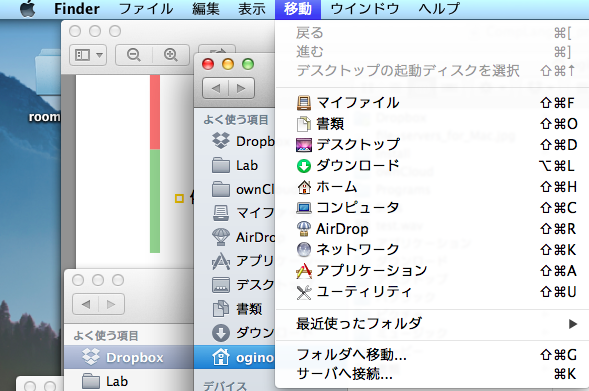Open the sidebar view dropdown in Preview toolbar

click(x=88, y=55)
